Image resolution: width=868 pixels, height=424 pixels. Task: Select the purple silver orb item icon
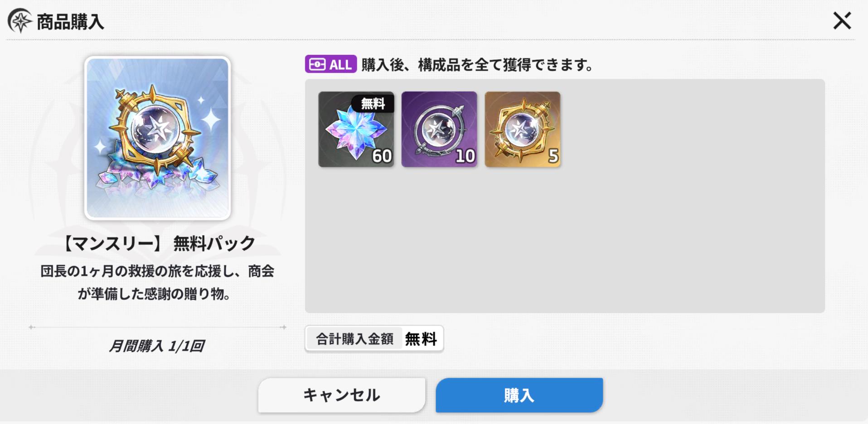coord(439,130)
